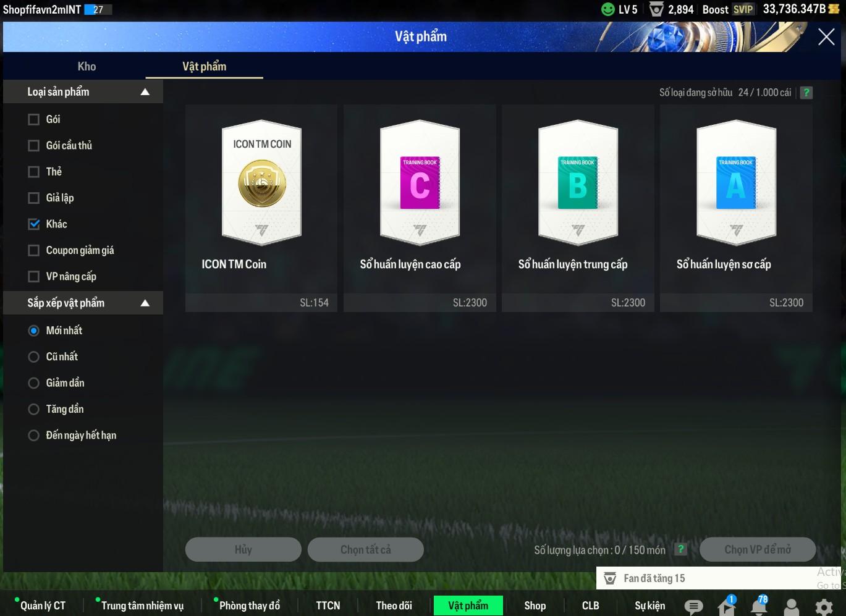Enable the Gói cầu thủ filter
Viewport: 846px width, 616px height.
(x=34, y=146)
